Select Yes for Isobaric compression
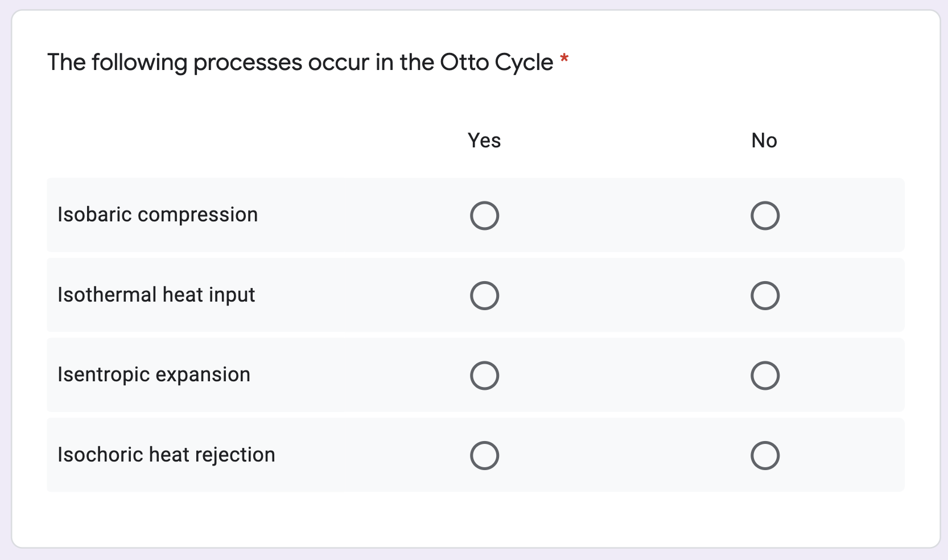 click(484, 216)
